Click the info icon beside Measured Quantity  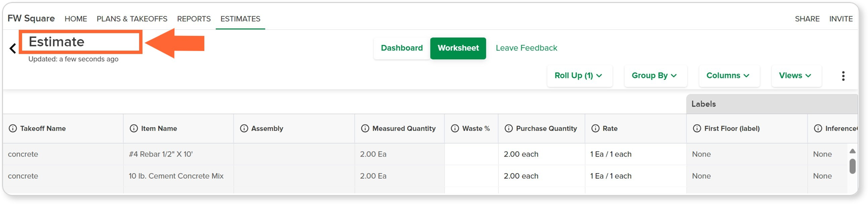pyautogui.click(x=365, y=129)
